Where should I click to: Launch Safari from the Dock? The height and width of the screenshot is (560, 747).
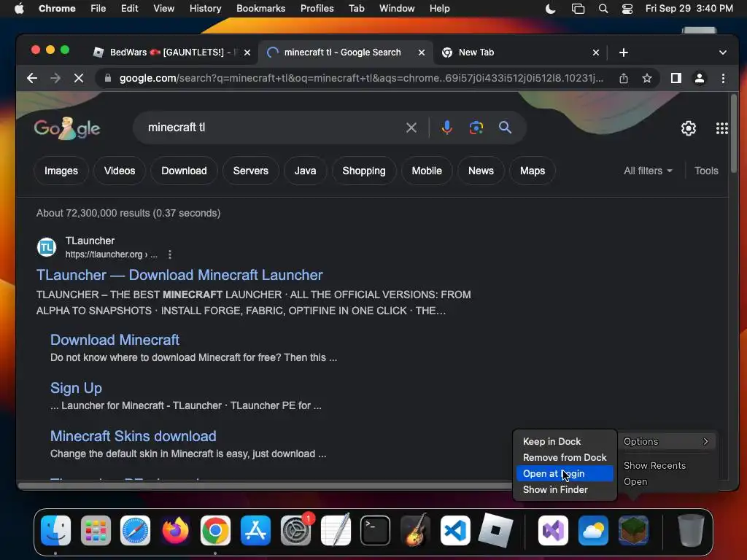coord(135,531)
